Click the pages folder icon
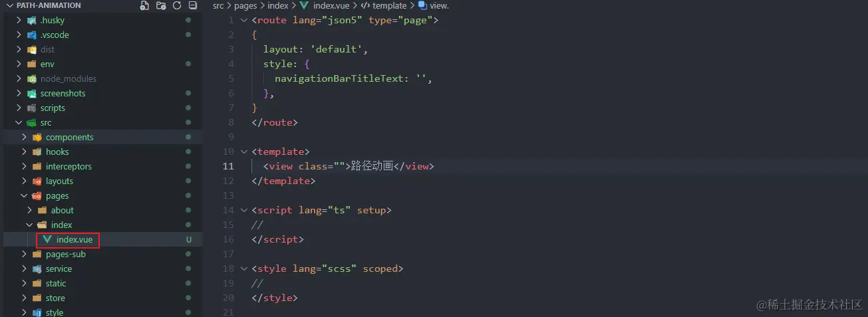This screenshot has height=317, width=868. click(37, 195)
